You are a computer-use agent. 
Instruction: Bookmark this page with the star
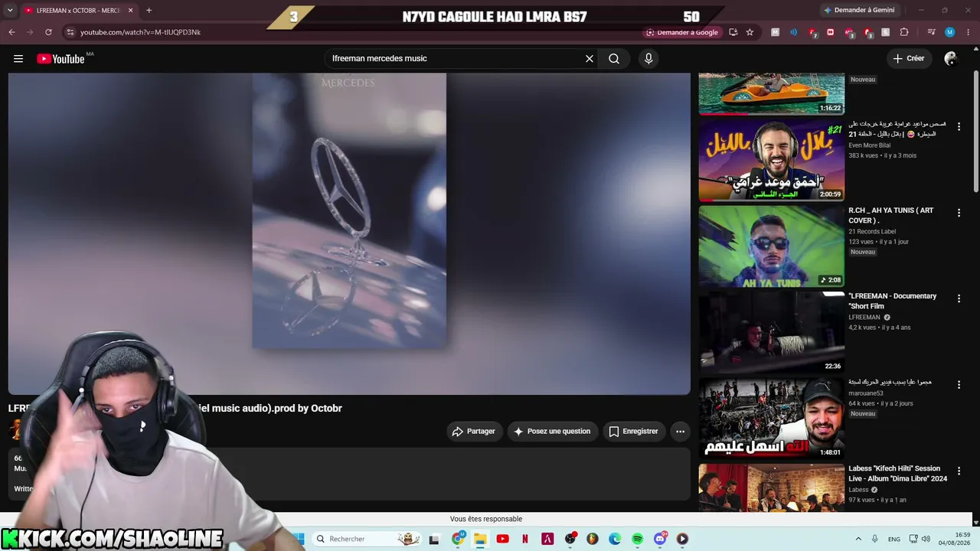pyautogui.click(x=750, y=32)
